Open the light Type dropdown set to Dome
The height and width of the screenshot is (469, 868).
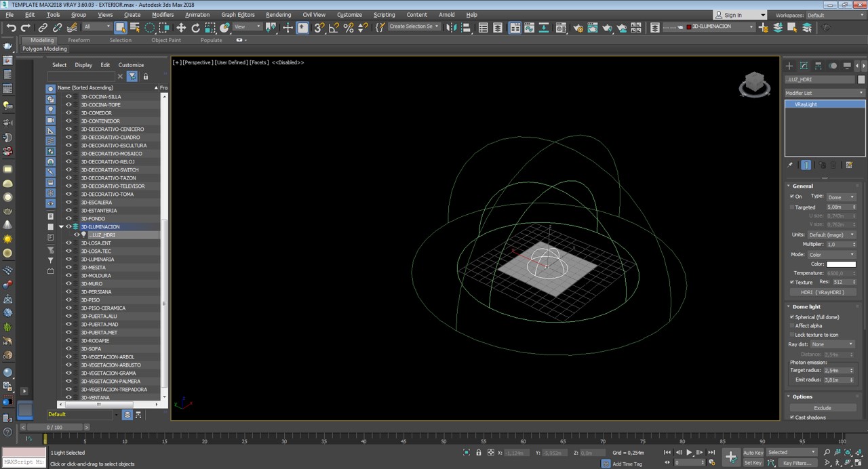(x=841, y=197)
